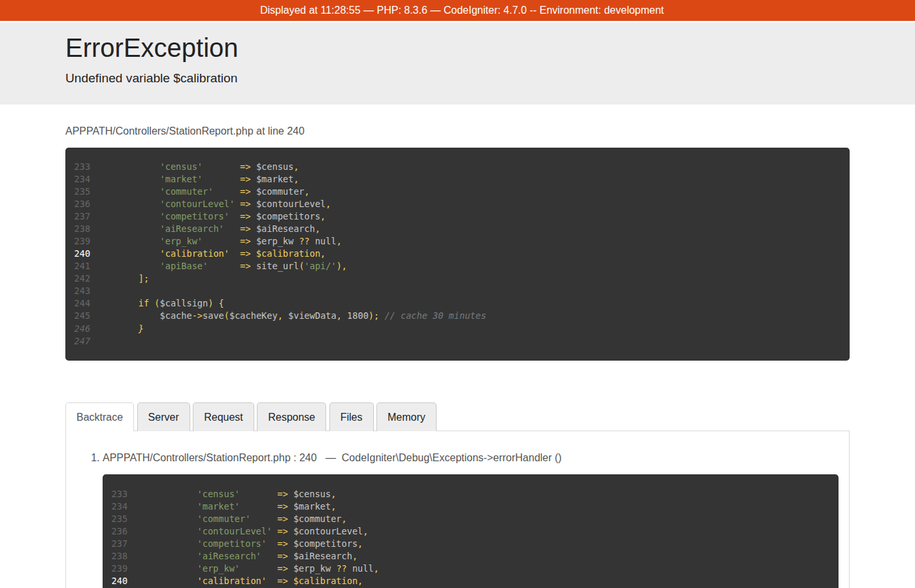Screen dimensions: 915x588
Task: Select the $calibration variable in the top code block
Action: click(288, 253)
